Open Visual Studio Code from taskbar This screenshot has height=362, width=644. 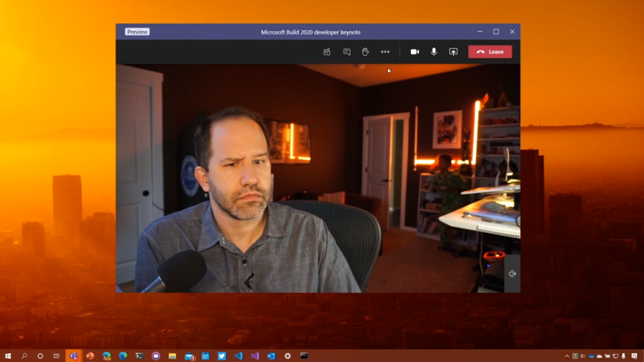(x=238, y=356)
